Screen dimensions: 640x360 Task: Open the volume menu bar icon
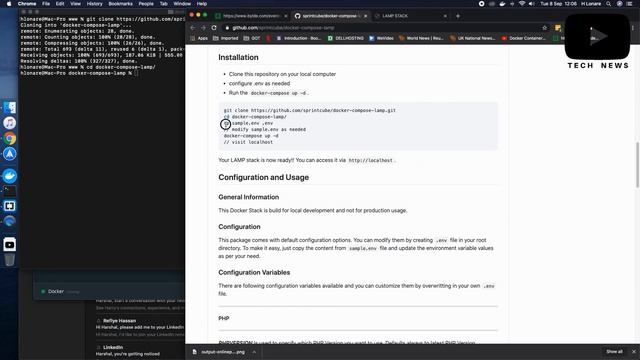531,4
